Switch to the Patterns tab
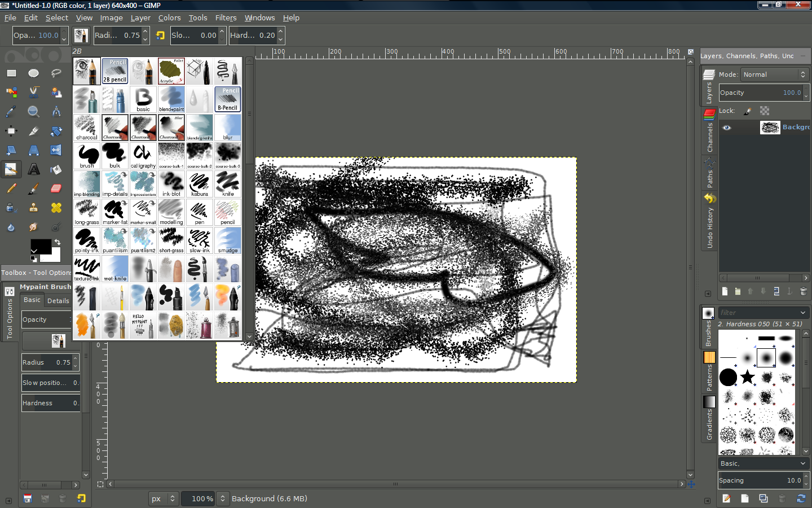 pyautogui.click(x=709, y=371)
